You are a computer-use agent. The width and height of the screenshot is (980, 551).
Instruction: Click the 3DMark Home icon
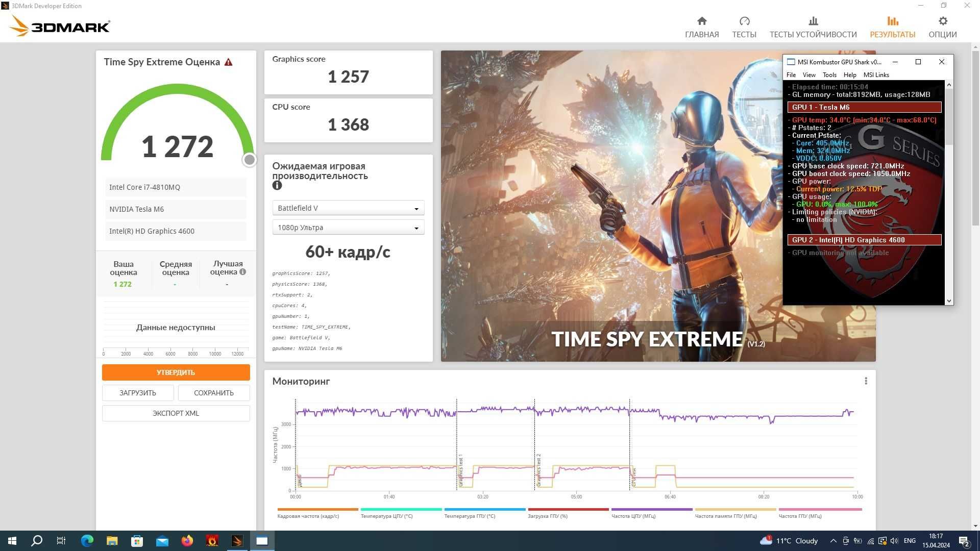703,25
